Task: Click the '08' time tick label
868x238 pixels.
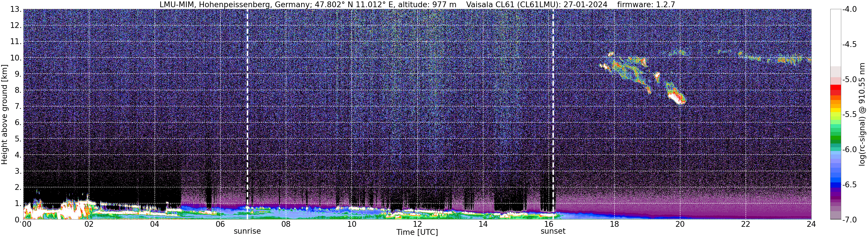Action: pyautogui.click(x=286, y=224)
